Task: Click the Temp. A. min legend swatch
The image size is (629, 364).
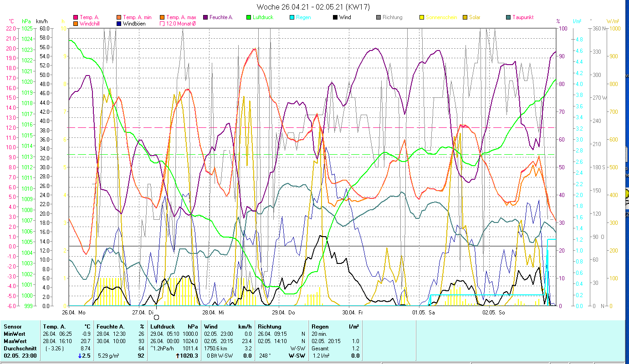Action: pos(119,17)
